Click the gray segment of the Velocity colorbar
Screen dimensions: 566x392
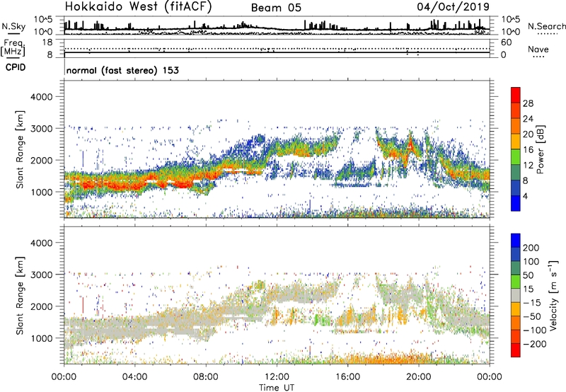[516, 295]
